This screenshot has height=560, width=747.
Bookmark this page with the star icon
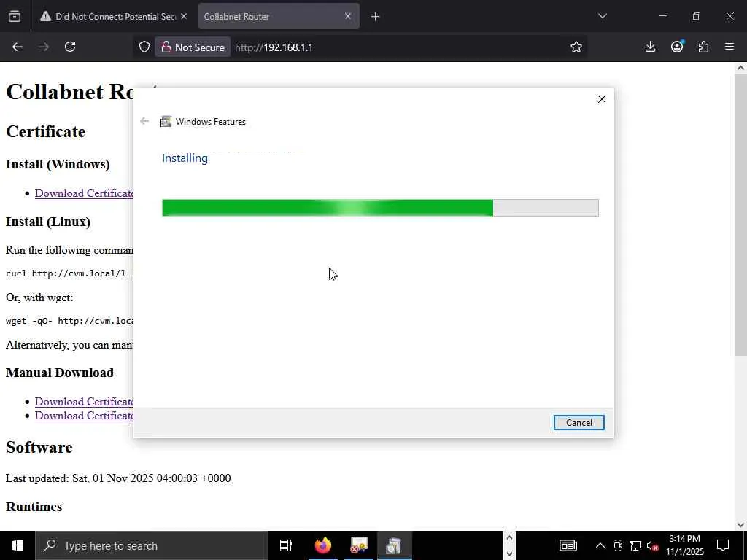point(576,47)
